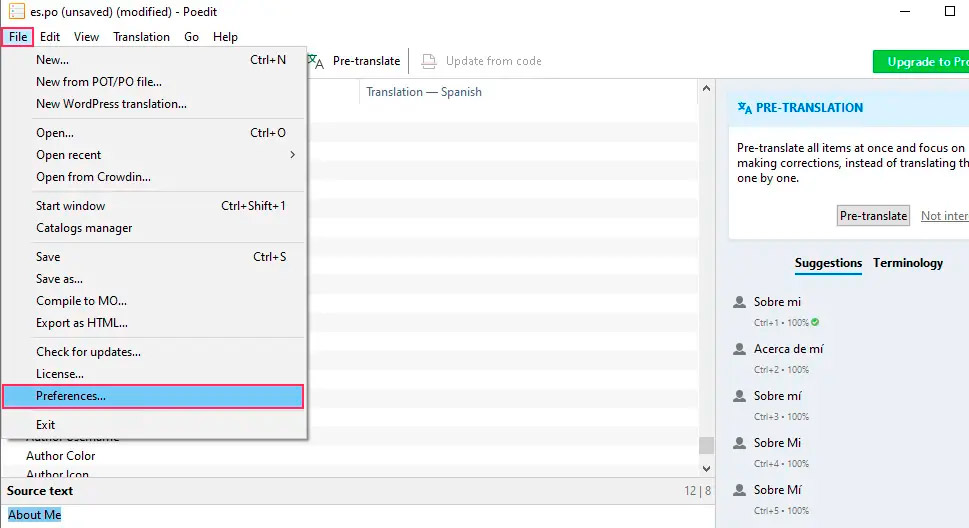This screenshot has height=528, width=969.
Task: Click the person icon beside 'Sobre Mí'
Action: (739, 490)
